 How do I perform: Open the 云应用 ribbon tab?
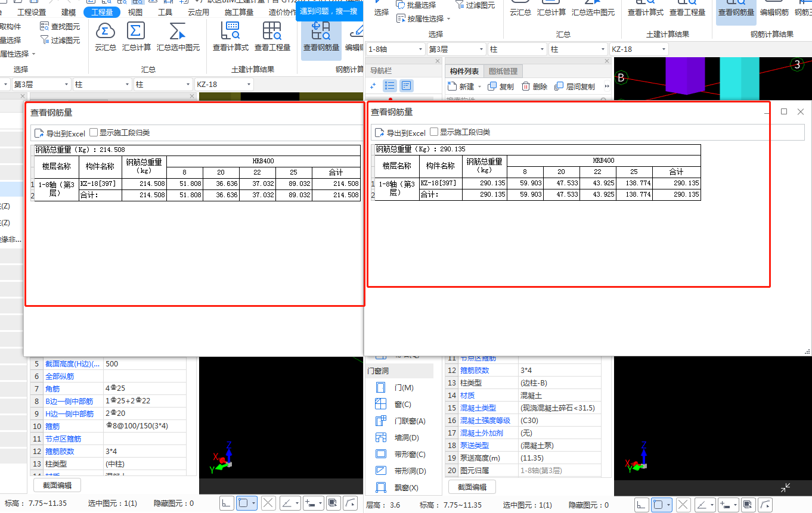(199, 12)
